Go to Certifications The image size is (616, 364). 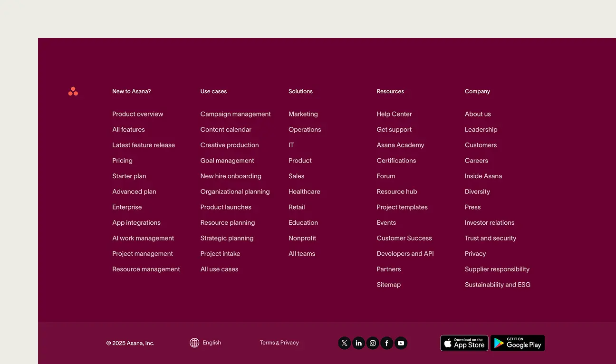[x=396, y=161]
